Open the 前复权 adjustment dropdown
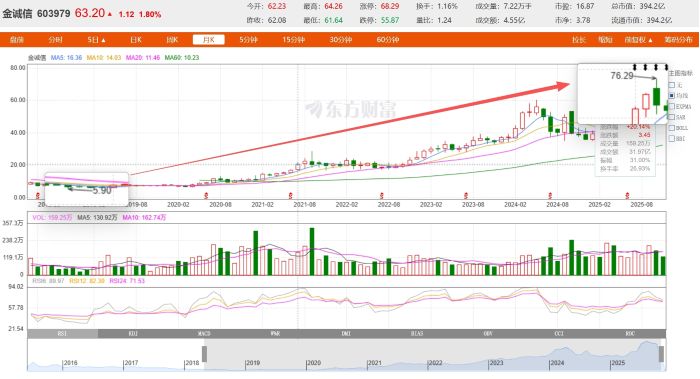The image size is (700, 379). [x=638, y=40]
